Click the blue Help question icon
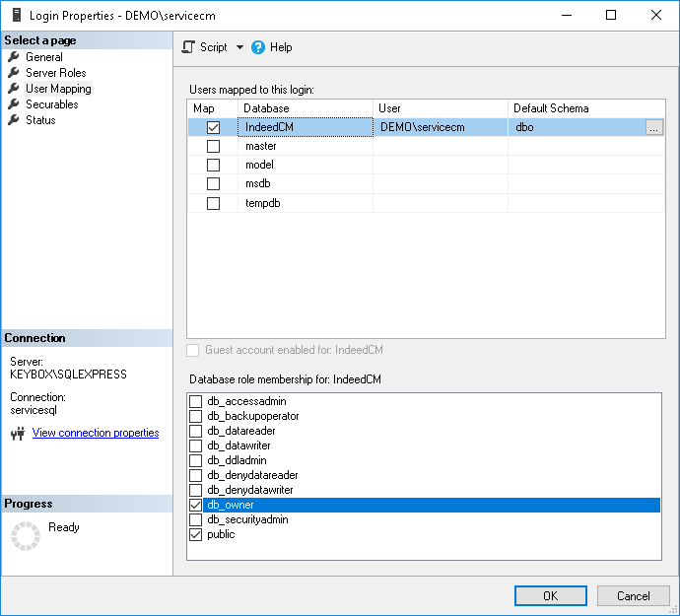The height and width of the screenshot is (616, 680). (258, 47)
